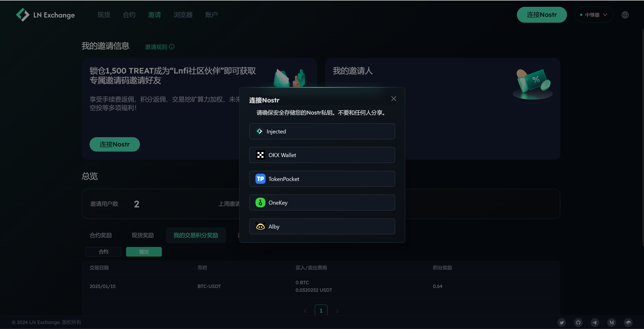The image size is (644, 329).
Task: Choose OKX Wallet connection option
Action: coord(322,155)
